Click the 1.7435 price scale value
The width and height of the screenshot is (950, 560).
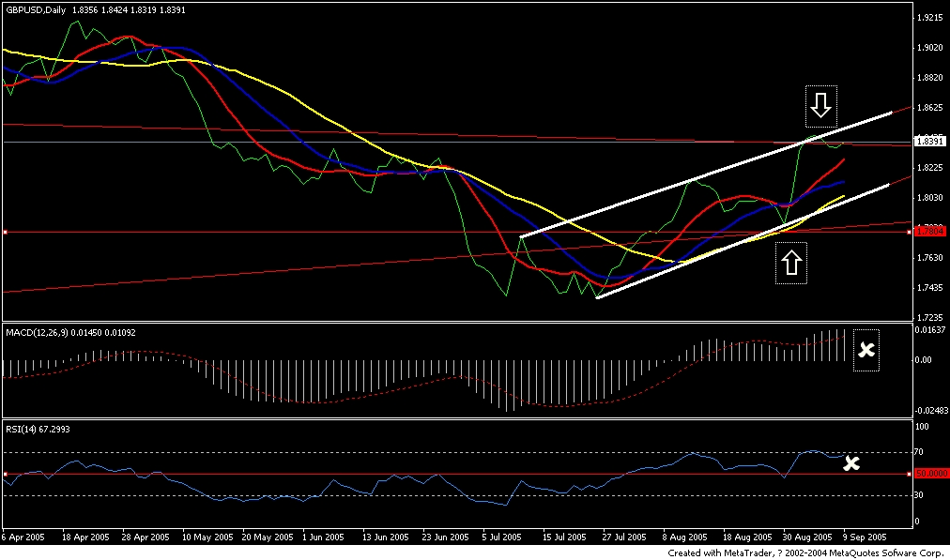(929, 288)
